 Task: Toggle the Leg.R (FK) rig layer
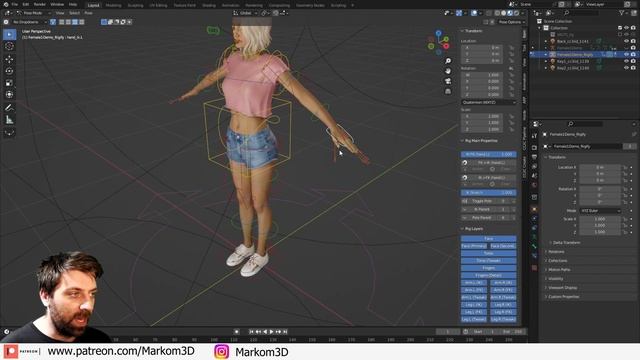[x=503, y=312]
